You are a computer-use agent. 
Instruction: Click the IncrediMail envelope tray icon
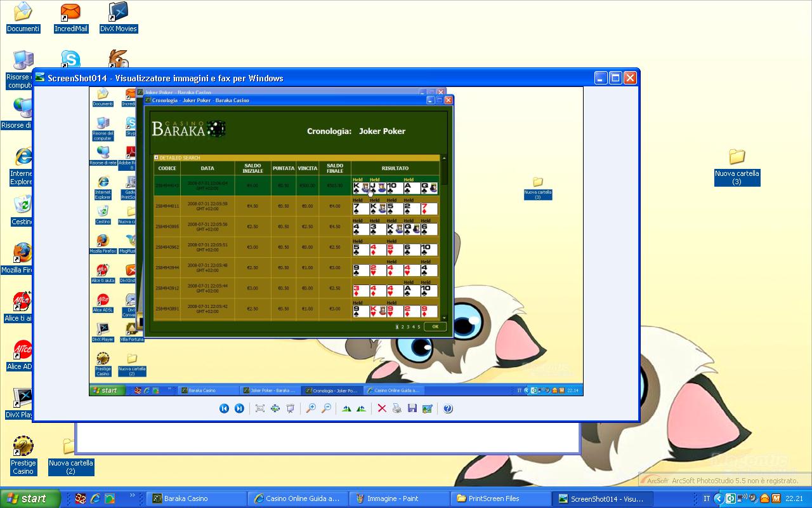[x=764, y=498]
